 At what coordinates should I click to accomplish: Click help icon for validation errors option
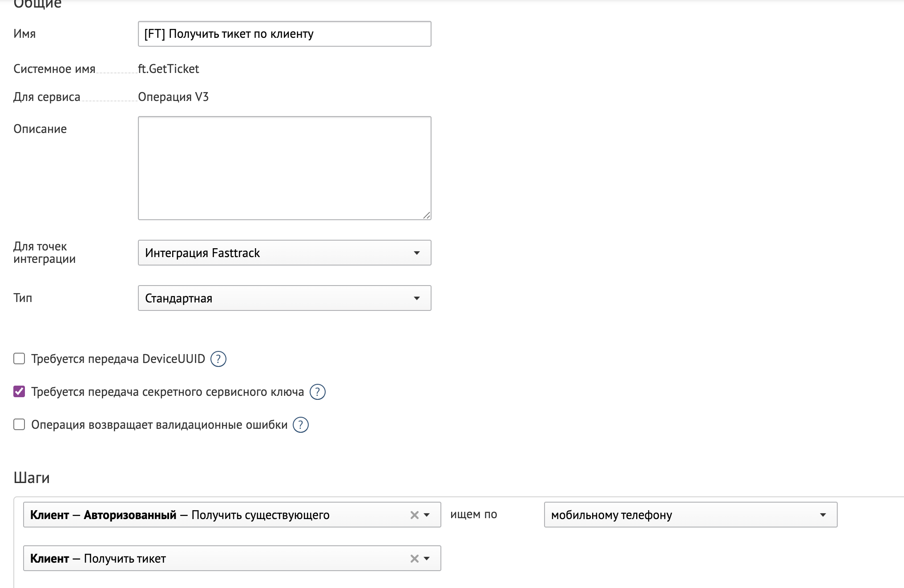300,425
